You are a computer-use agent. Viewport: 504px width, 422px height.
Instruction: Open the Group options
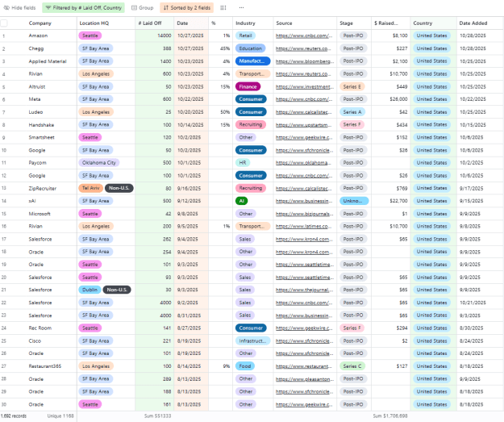click(143, 8)
